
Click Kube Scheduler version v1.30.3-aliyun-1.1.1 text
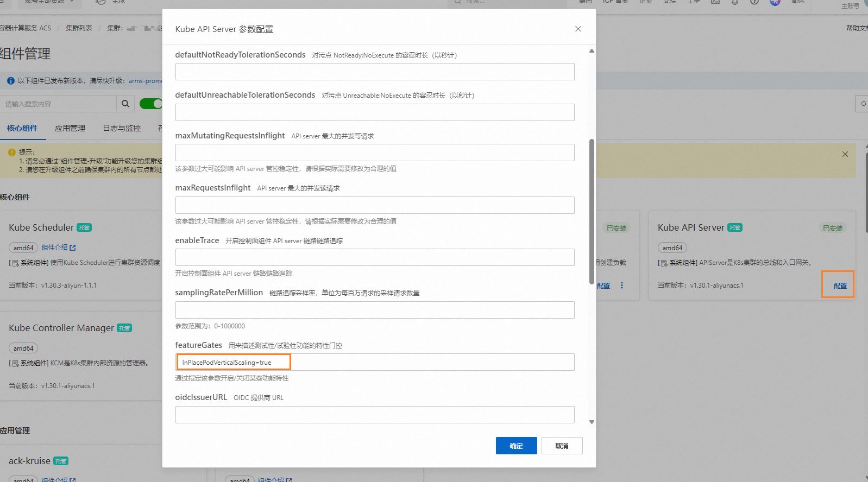(69, 286)
